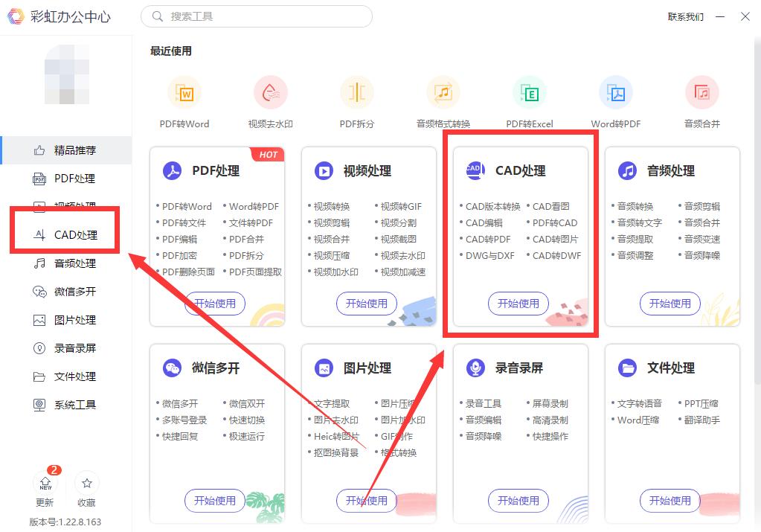761x532 pixels.
Task: Click the 搜索工具 search input field
Action: coord(256,16)
